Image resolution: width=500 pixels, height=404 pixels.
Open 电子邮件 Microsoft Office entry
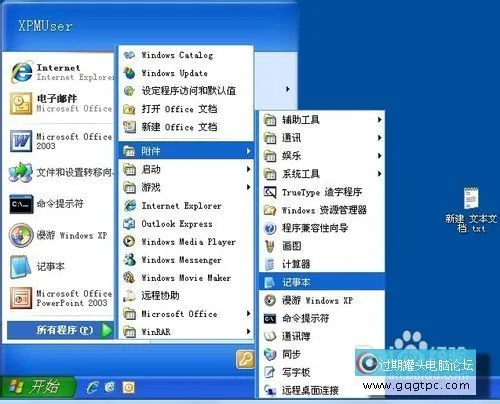coord(60,103)
